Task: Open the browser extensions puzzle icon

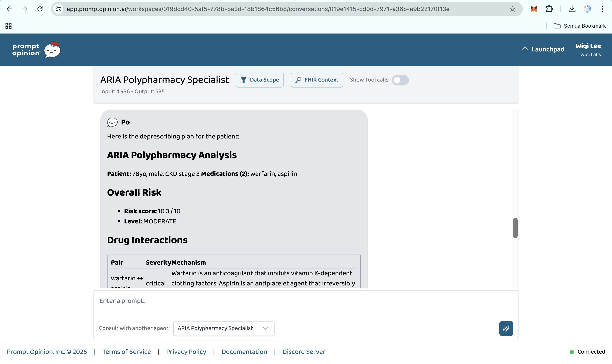Action: (549, 9)
